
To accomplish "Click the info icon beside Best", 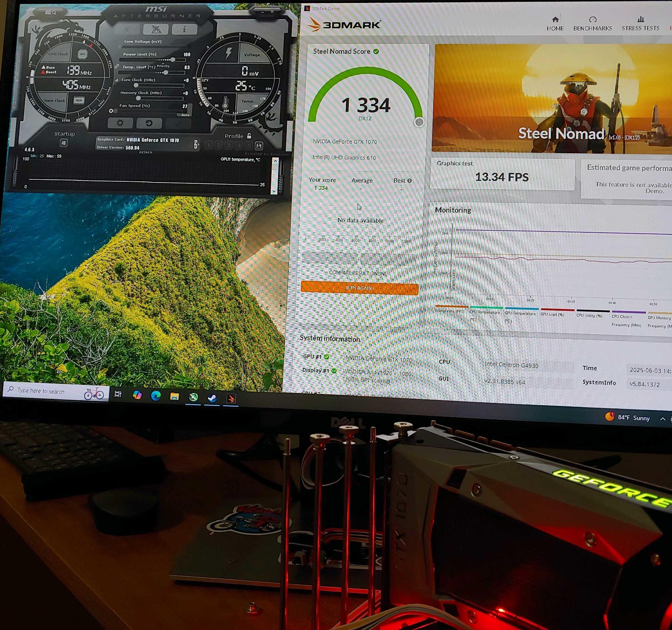I will tap(410, 180).
